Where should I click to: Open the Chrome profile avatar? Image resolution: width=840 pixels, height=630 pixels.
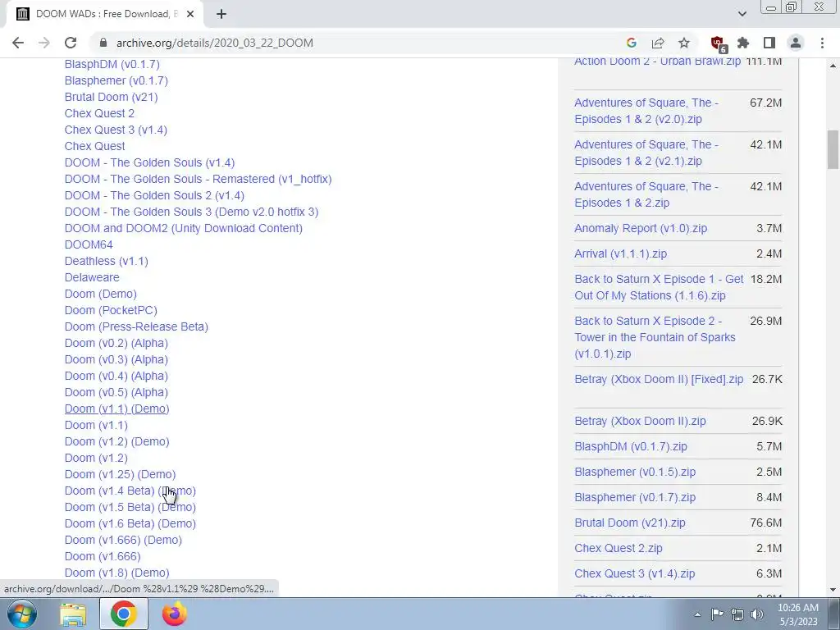point(796,43)
